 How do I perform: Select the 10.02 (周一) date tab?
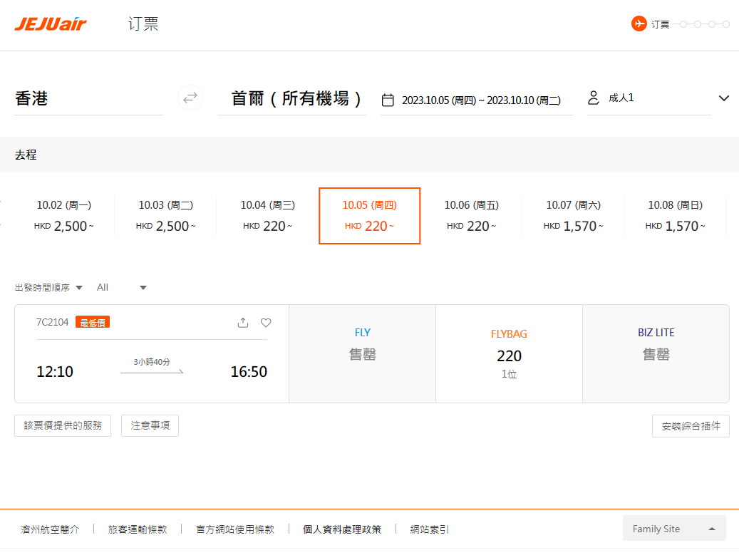(64, 216)
